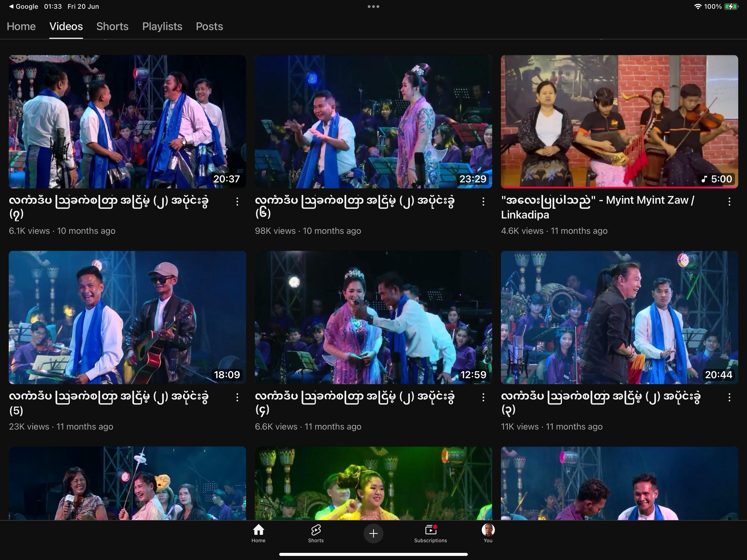Open three-dot menu for 20:37 video
Viewport: 747px width, 560px height.
tap(237, 202)
